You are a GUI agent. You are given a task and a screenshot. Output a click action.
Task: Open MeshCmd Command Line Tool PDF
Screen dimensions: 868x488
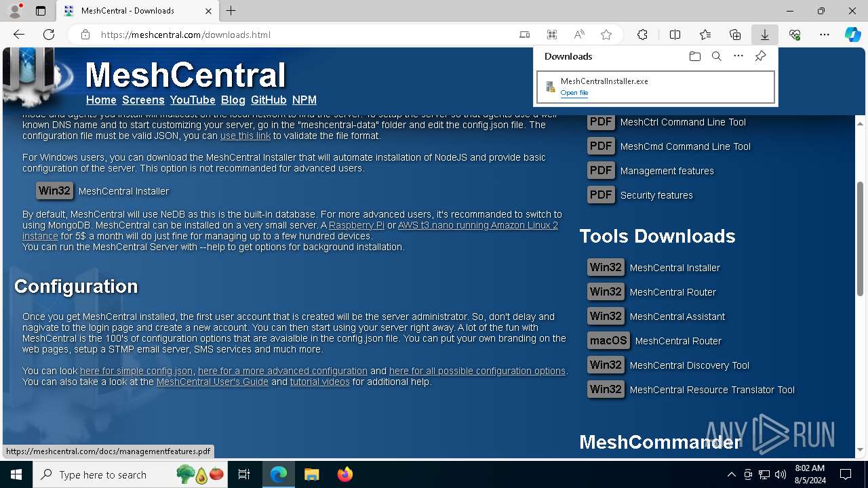click(x=601, y=146)
